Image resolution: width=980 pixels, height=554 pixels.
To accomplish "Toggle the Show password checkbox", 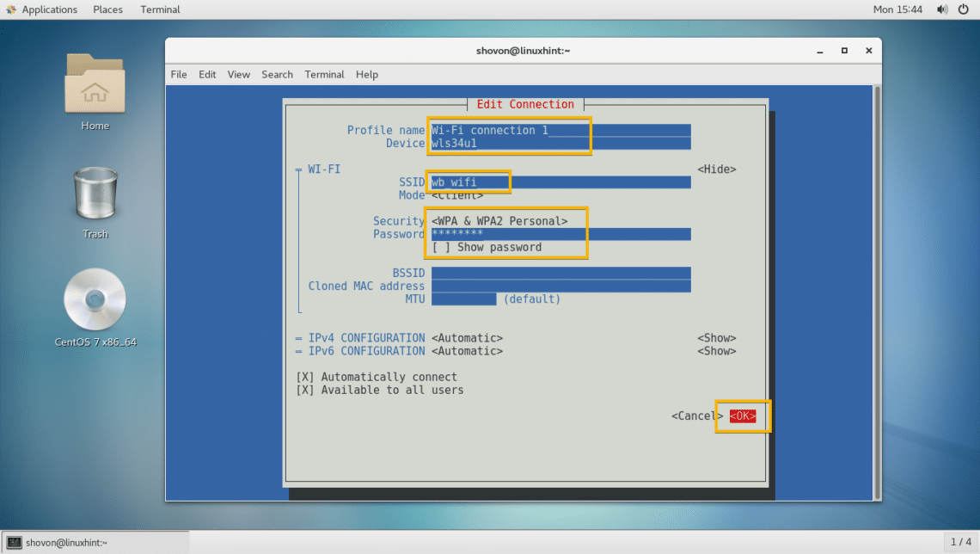I will pyautogui.click(x=441, y=247).
